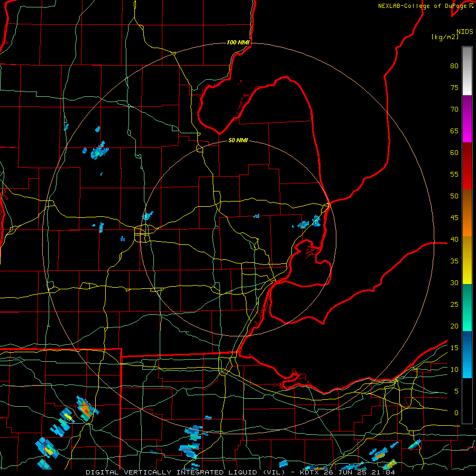Select the 15 value on the color scale

454,347
